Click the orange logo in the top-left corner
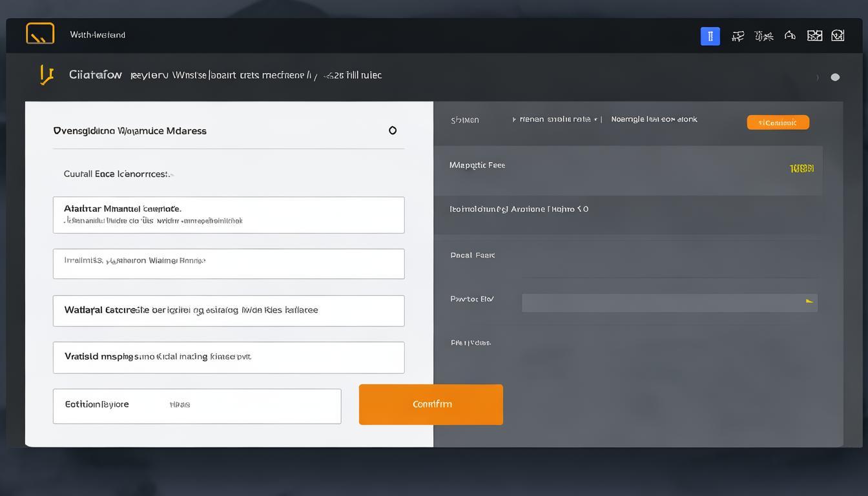Screen dimensions: 868x496 click(x=40, y=34)
